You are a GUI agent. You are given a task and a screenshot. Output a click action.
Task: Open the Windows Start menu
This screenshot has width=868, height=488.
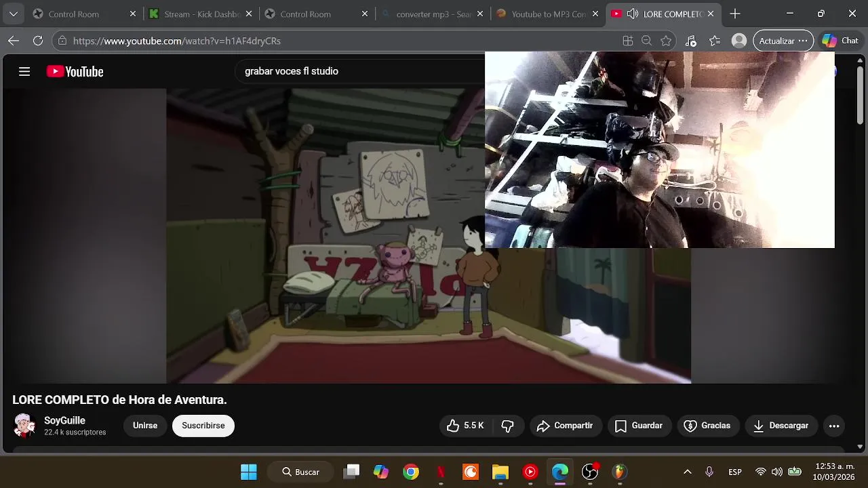(x=249, y=472)
